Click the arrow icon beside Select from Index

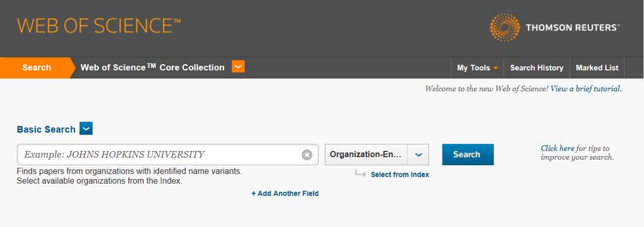(360, 174)
